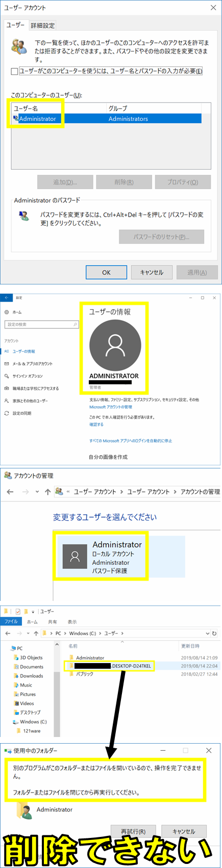The width and height of the screenshot is (222, 868).
Task: Click the Explorer back arrow
Action: coord(8,634)
